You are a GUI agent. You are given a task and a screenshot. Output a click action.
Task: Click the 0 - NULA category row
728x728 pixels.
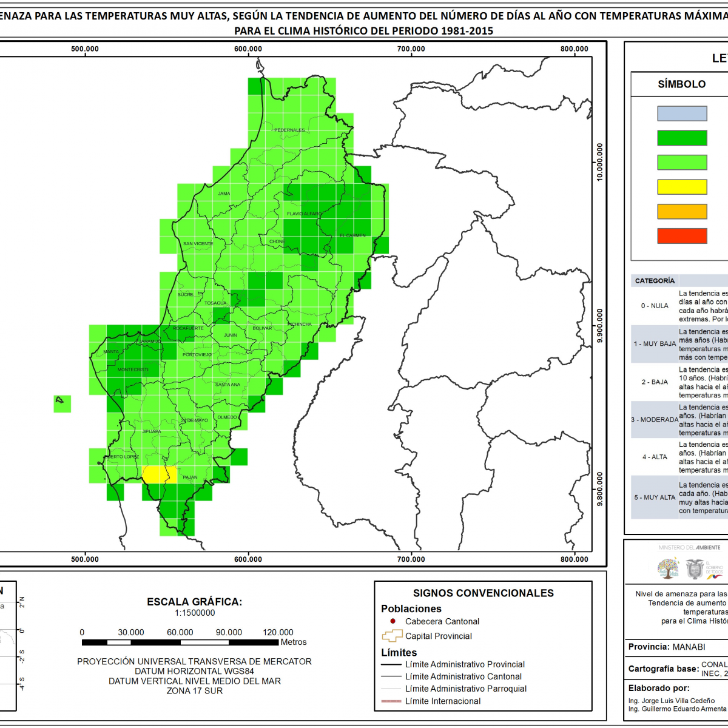point(679,306)
